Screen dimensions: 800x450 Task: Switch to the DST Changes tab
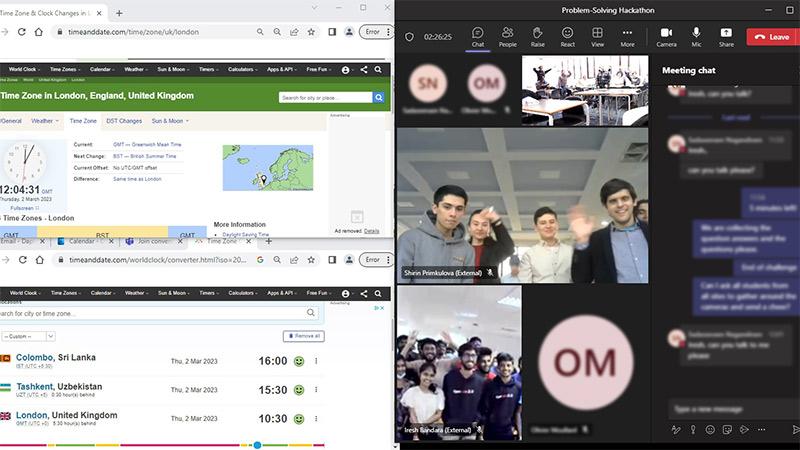point(124,121)
